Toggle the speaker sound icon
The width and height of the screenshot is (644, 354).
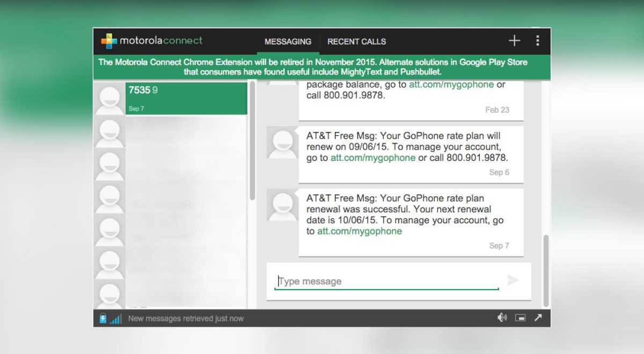click(x=502, y=318)
